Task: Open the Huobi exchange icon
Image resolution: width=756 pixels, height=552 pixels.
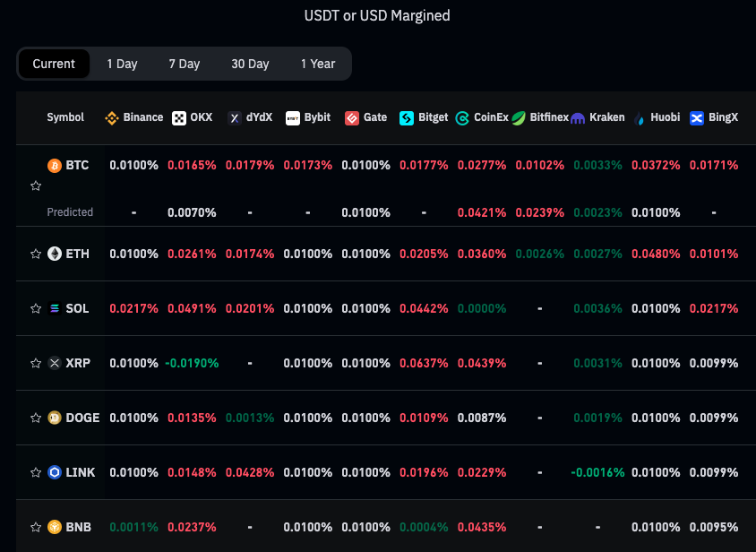Action: [x=640, y=117]
